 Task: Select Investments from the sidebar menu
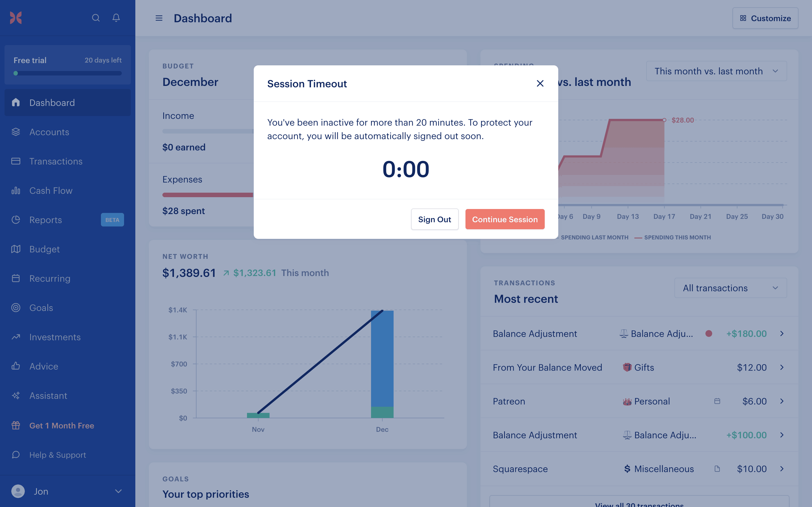pos(55,337)
